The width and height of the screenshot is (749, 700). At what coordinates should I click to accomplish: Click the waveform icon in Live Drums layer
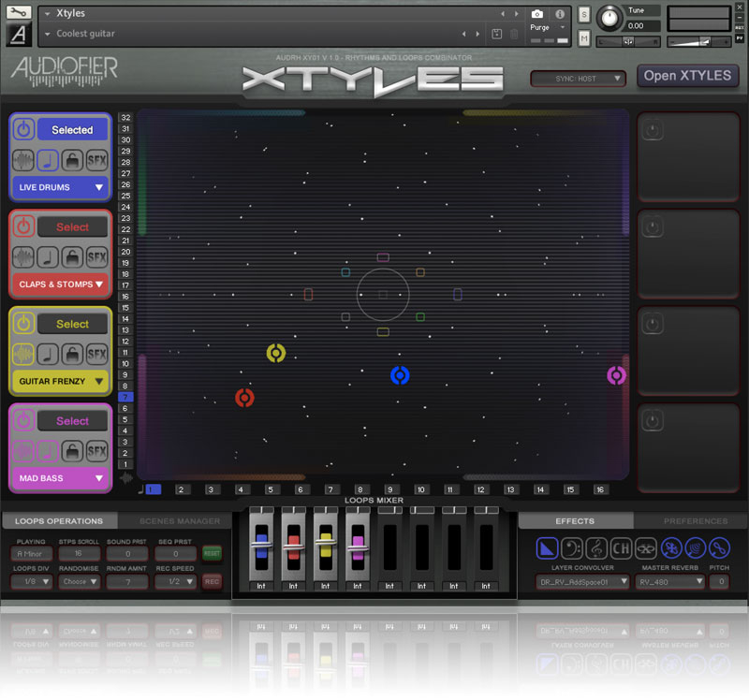[23, 160]
